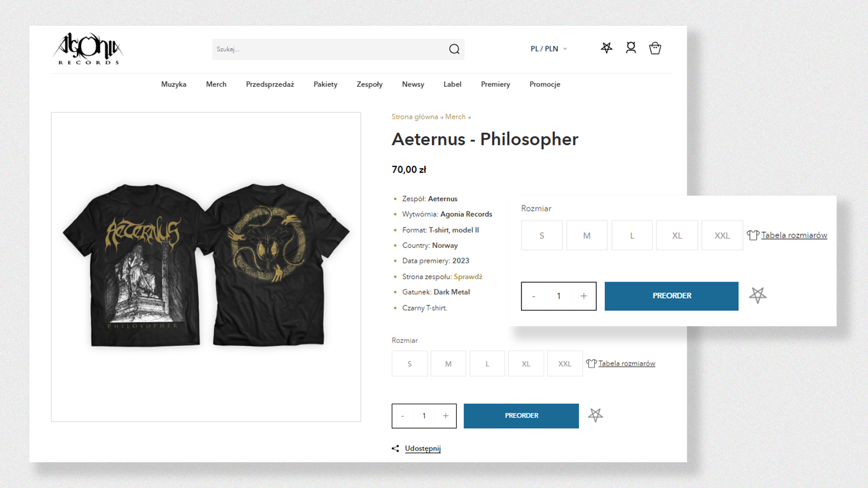Open the shopping basket icon
Image resolution: width=868 pixels, height=488 pixels.
pos(655,48)
